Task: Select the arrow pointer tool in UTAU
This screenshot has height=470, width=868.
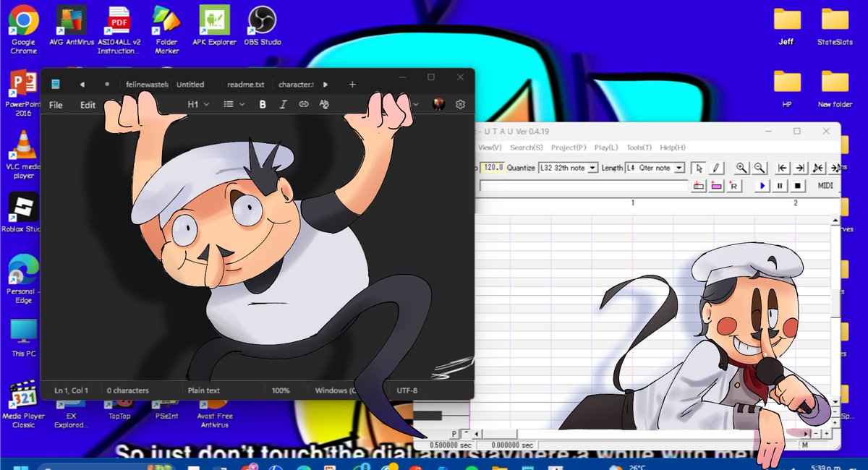Action: [699, 168]
